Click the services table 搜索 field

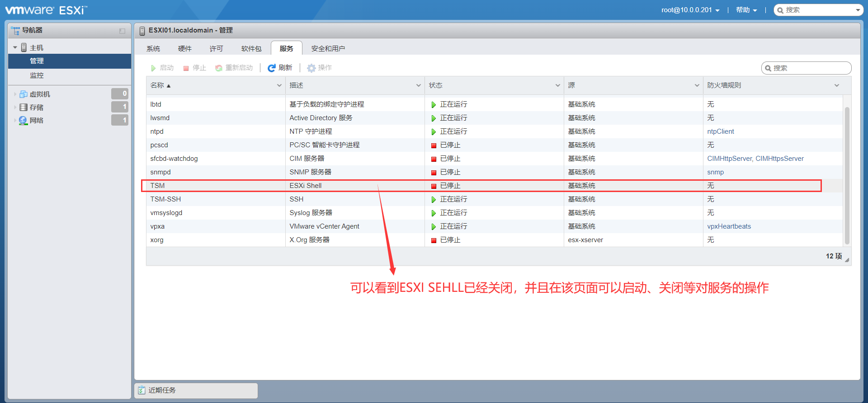[807, 68]
